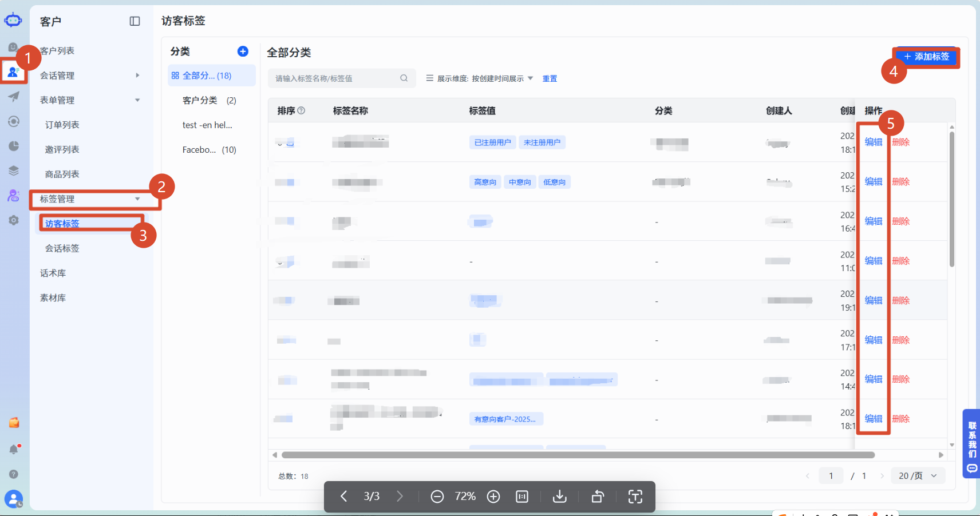Click the table's vertical scrollbar
980x516 pixels.
tap(952, 199)
